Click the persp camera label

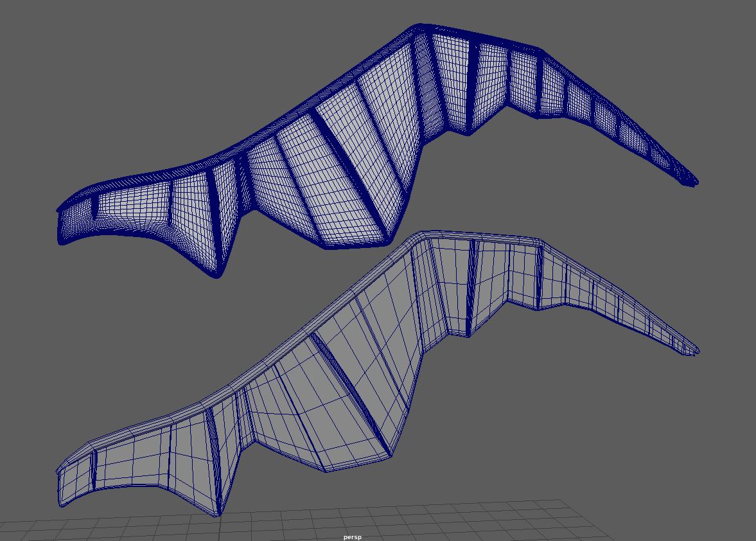[353, 537]
